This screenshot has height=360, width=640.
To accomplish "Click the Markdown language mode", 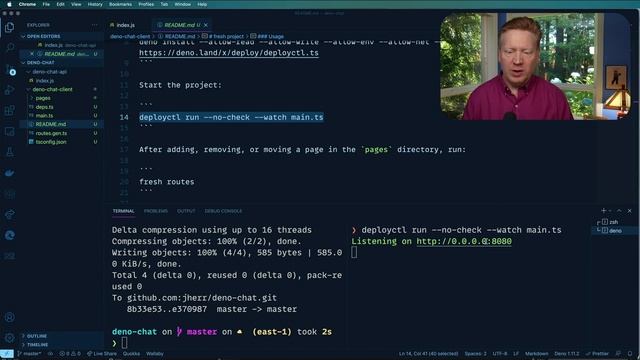I will pyautogui.click(x=536, y=353).
